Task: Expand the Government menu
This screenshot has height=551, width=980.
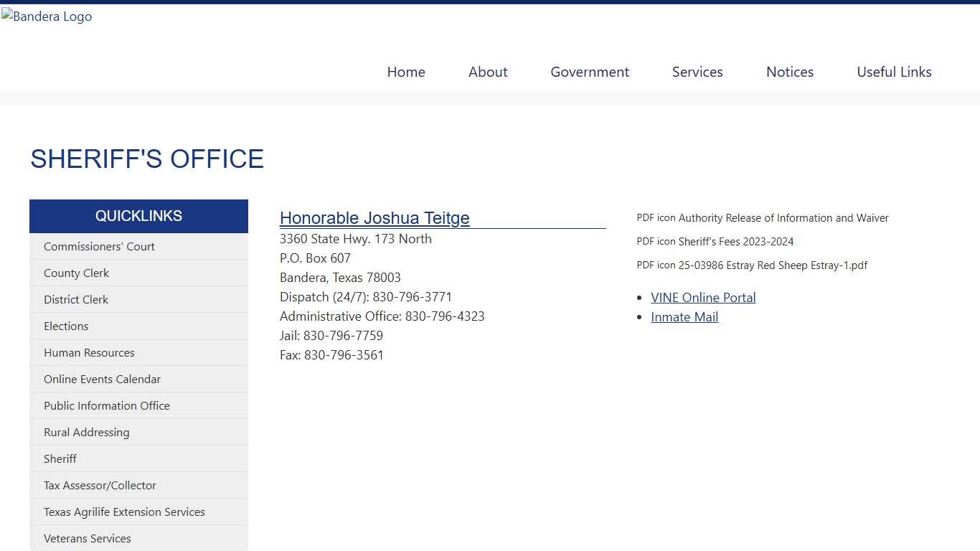Action: click(x=590, y=72)
